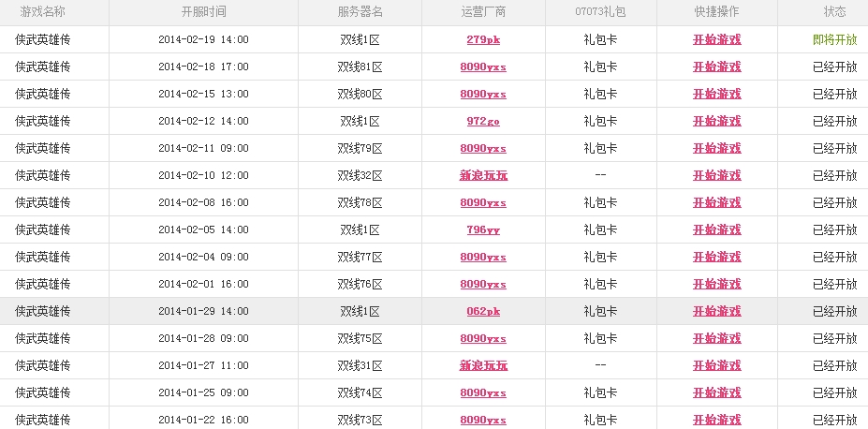Click 开始游戏 in the 双线32区 row

(716, 176)
